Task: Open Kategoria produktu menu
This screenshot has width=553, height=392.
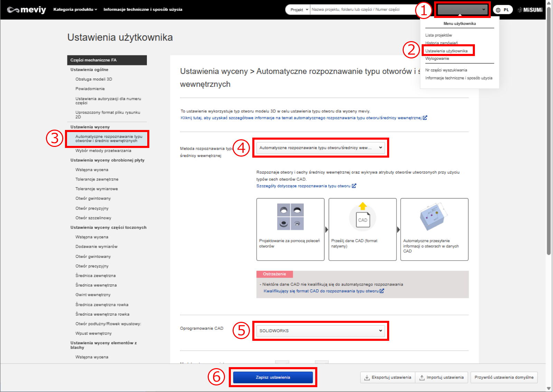Action: point(75,9)
